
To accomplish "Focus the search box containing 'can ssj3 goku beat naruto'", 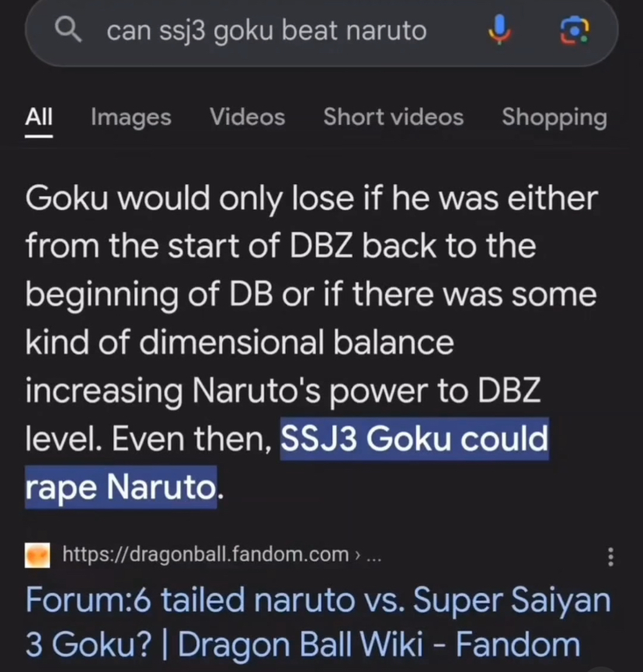I will pyautogui.click(x=321, y=31).
